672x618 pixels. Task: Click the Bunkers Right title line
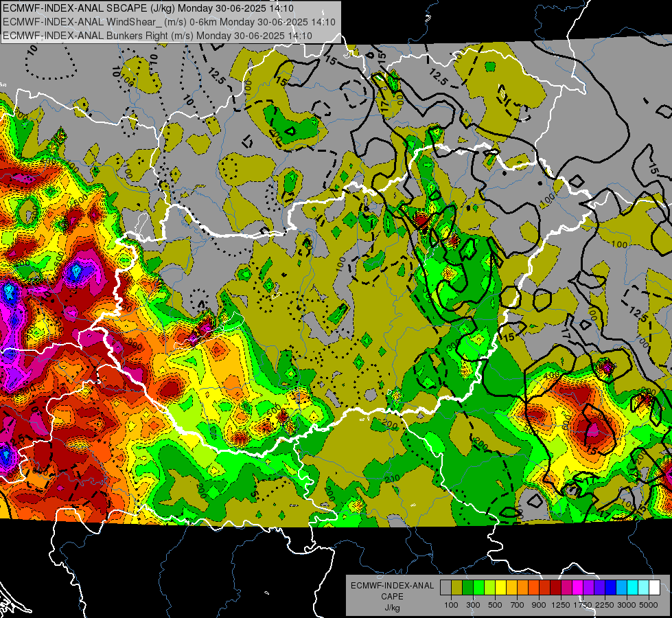(157, 36)
